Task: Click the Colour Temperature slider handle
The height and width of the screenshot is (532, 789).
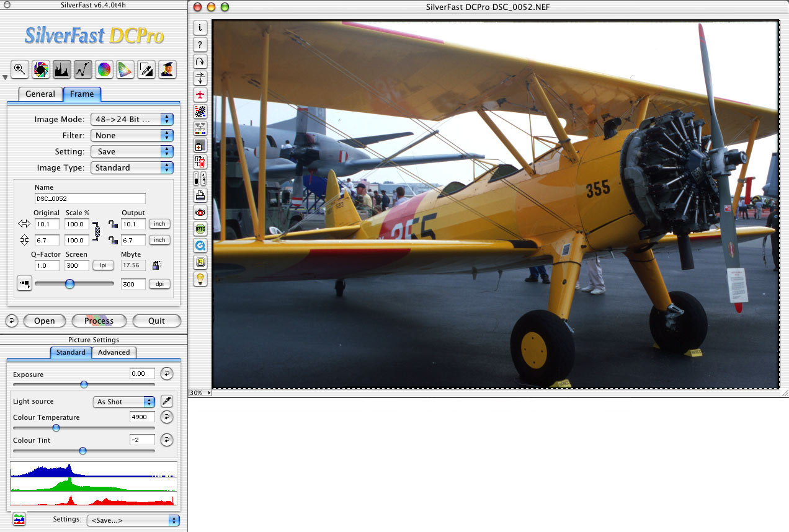Action: 56,428
